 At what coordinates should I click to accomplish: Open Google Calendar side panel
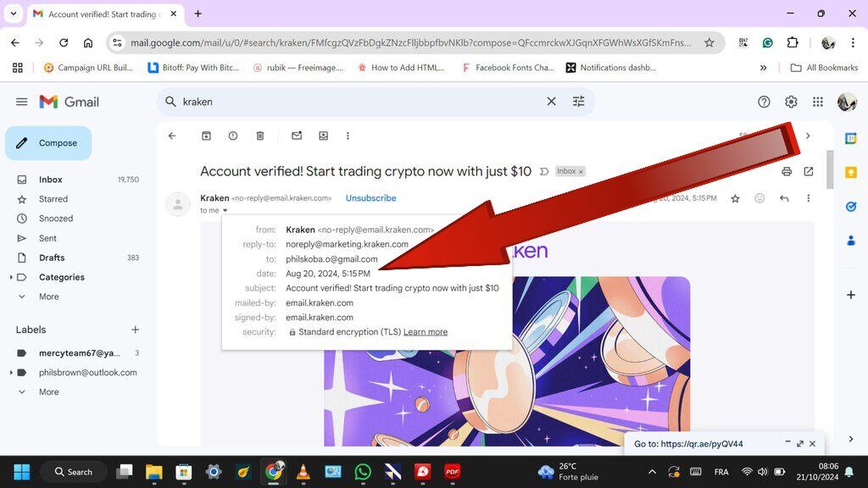[851, 138]
